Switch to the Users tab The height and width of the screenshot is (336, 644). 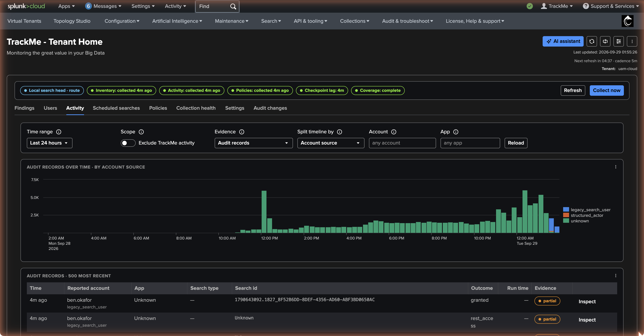coord(50,108)
